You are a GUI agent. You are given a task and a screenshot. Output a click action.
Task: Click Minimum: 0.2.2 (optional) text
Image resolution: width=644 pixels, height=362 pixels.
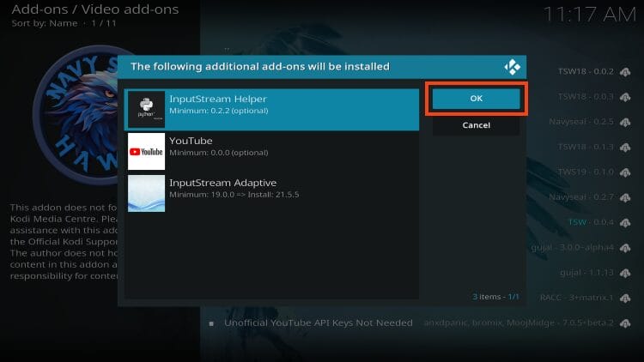[x=219, y=111]
